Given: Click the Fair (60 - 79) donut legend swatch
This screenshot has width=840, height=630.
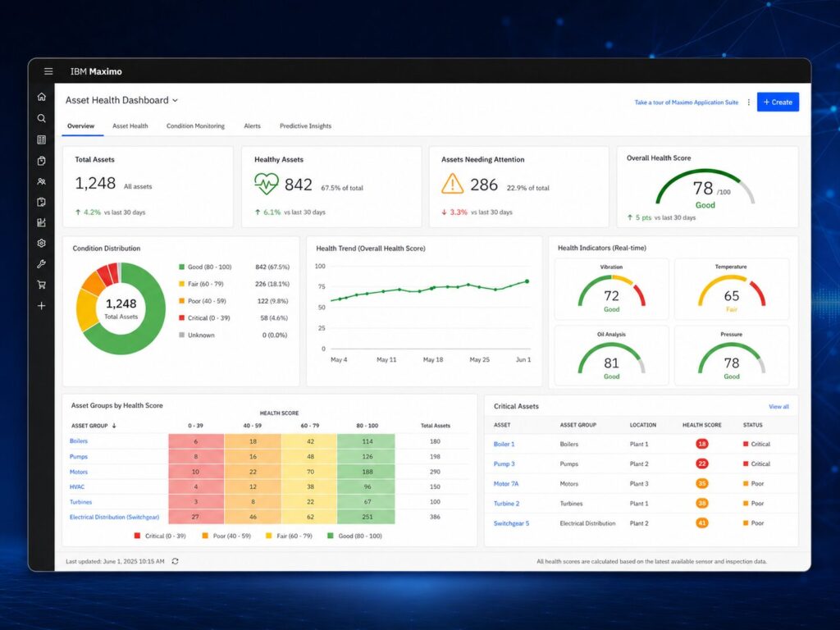Looking at the screenshot, I should coord(181,284).
